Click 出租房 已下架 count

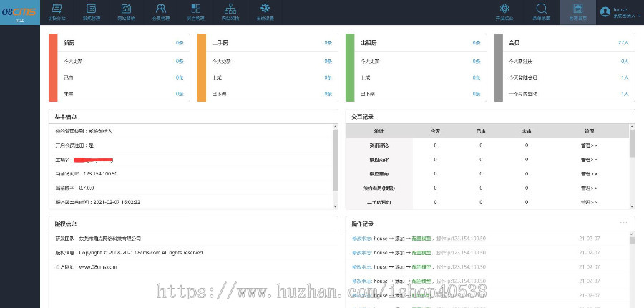click(x=476, y=94)
